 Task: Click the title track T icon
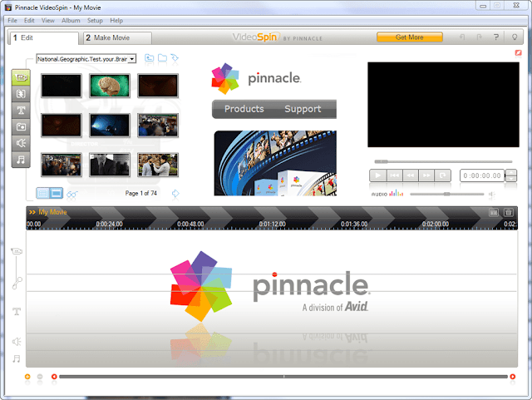pos(17,311)
